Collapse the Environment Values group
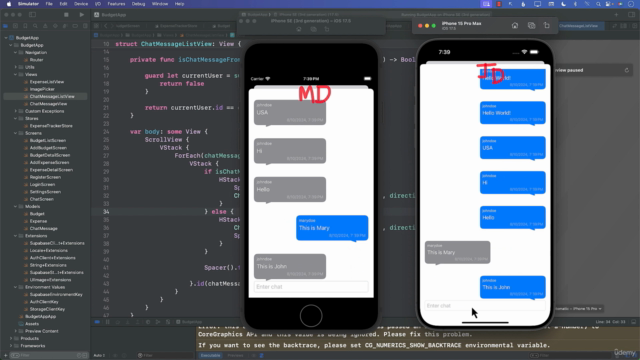Image resolution: width=640 pixels, height=360 pixels. click(16, 287)
